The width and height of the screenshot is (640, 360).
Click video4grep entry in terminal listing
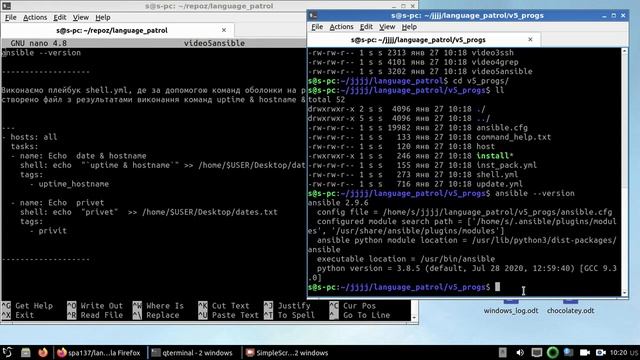coord(495,62)
